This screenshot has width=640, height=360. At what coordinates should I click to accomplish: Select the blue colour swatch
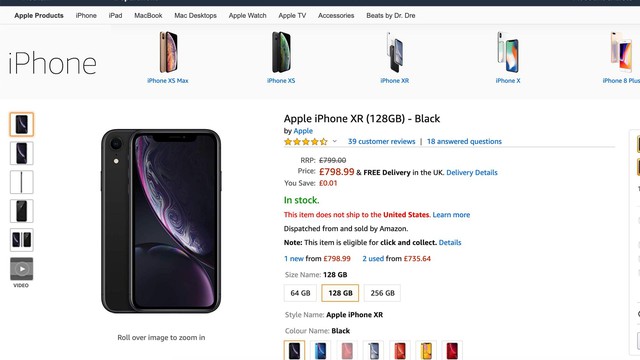(320, 351)
